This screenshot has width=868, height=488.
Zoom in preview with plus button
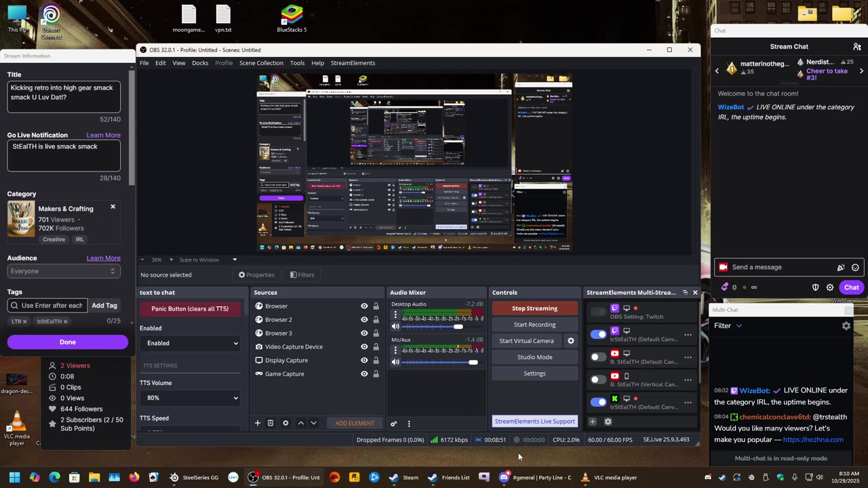point(171,260)
